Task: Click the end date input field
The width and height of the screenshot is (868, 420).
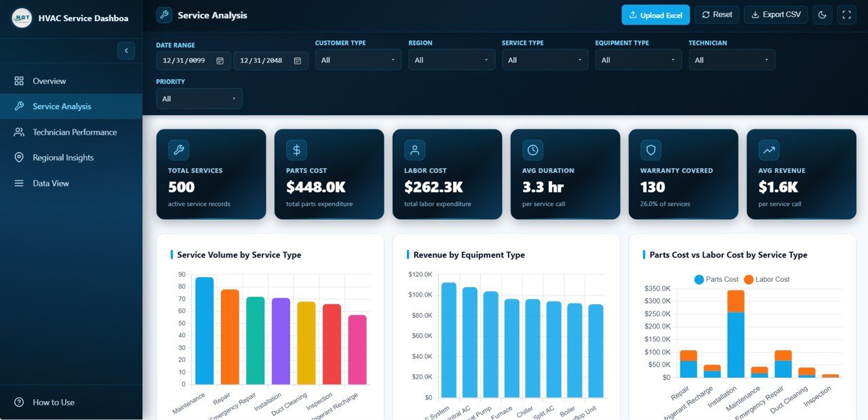Action: coord(261,61)
